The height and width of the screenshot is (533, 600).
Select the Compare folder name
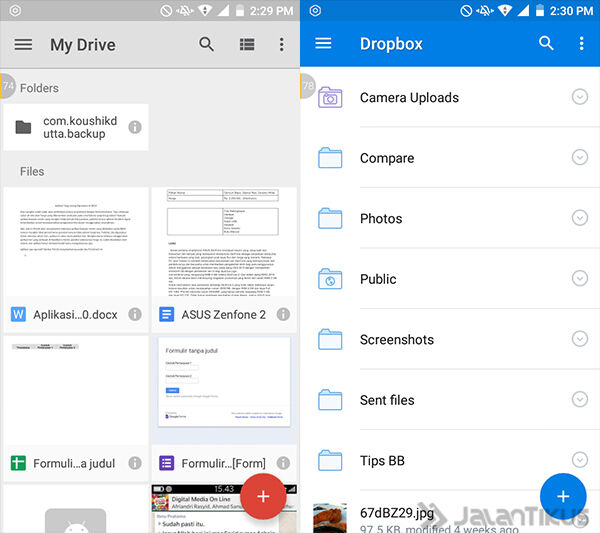pyautogui.click(x=387, y=158)
